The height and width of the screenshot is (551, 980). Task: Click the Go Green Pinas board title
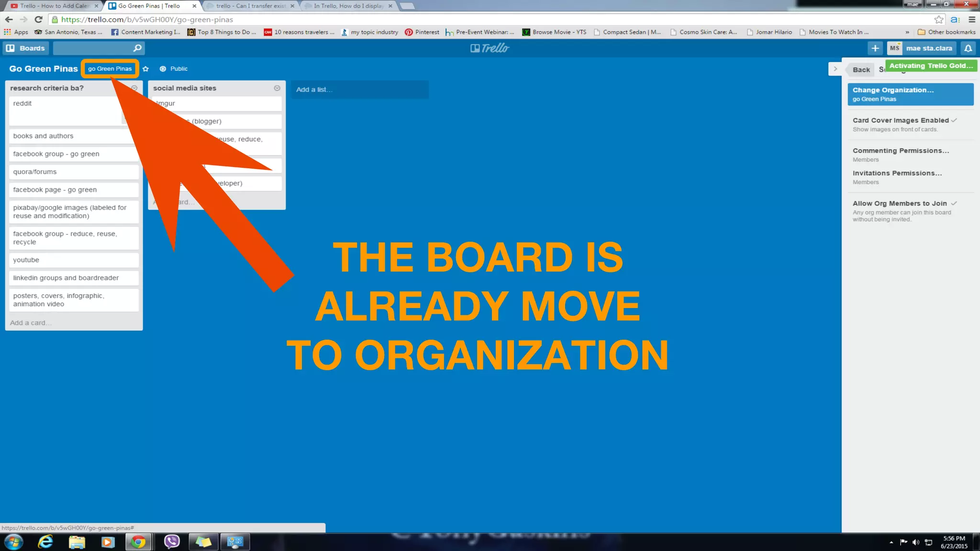[43, 69]
